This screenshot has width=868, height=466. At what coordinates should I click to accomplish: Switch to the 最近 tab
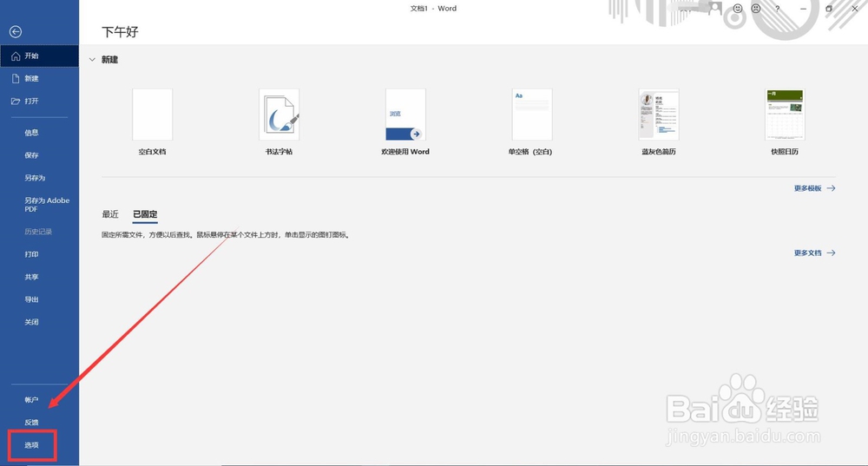pos(110,214)
